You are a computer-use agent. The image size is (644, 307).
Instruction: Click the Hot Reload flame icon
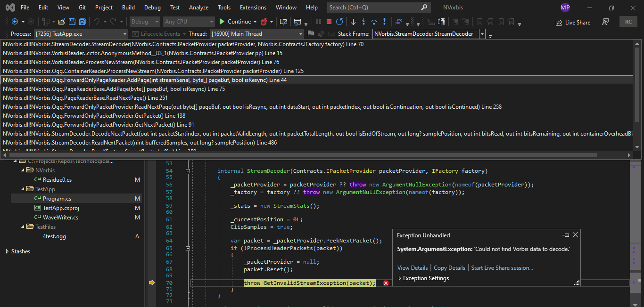[x=264, y=22]
